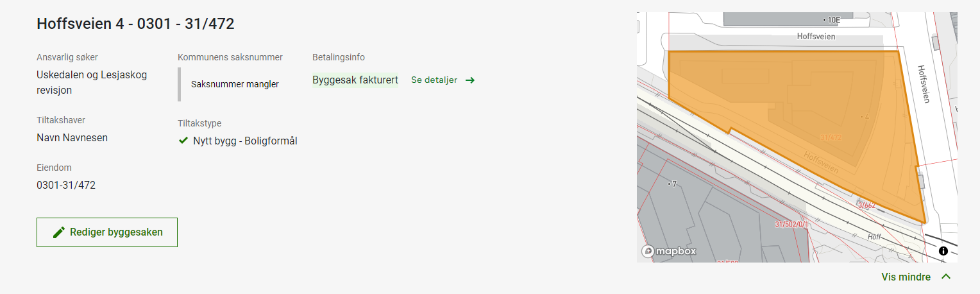The height and width of the screenshot is (294, 980).
Task: Open the Se detaljer link
Action: point(434,80)
